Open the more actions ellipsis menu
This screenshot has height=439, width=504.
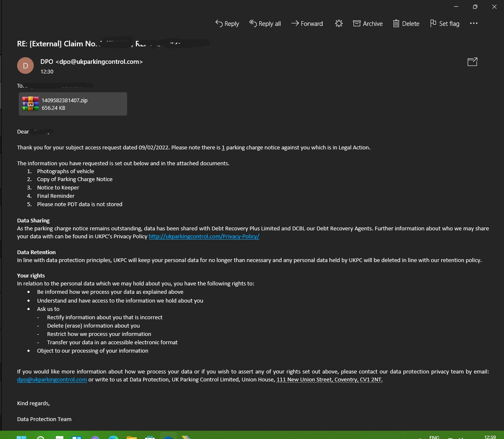(x=474, y=23)
